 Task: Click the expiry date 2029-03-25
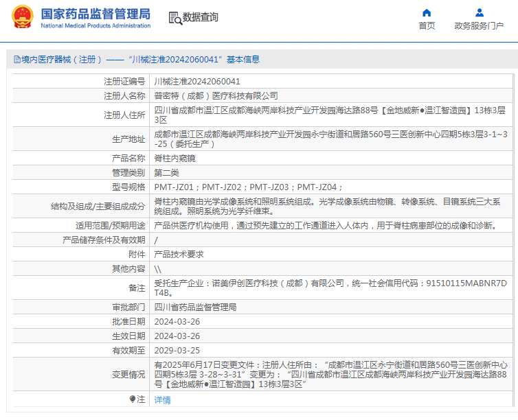tap(177, 350)
